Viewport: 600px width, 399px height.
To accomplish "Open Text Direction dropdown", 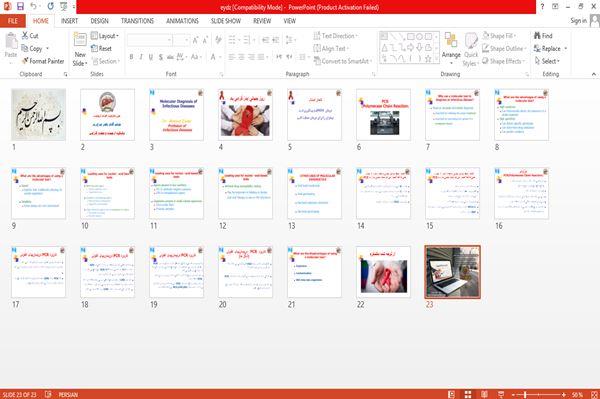I will [x=336, y=36].
